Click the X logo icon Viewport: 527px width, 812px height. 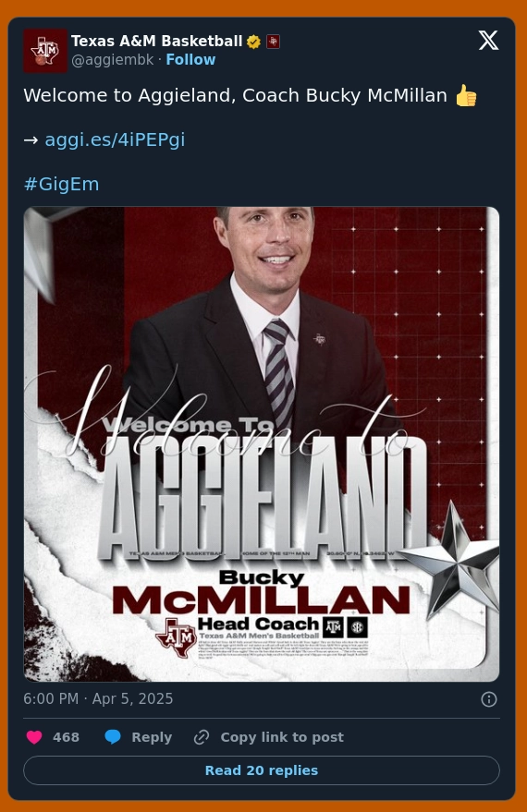point(488,41)
